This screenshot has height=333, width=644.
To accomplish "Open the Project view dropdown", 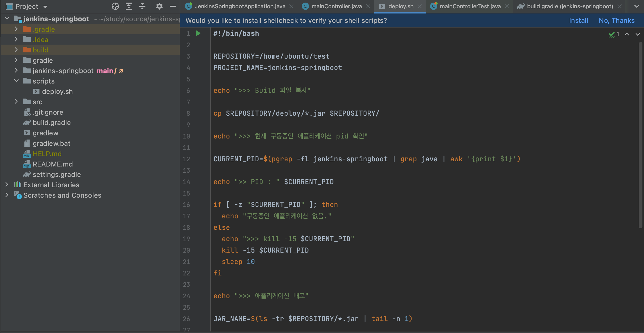I will (45, 7).
